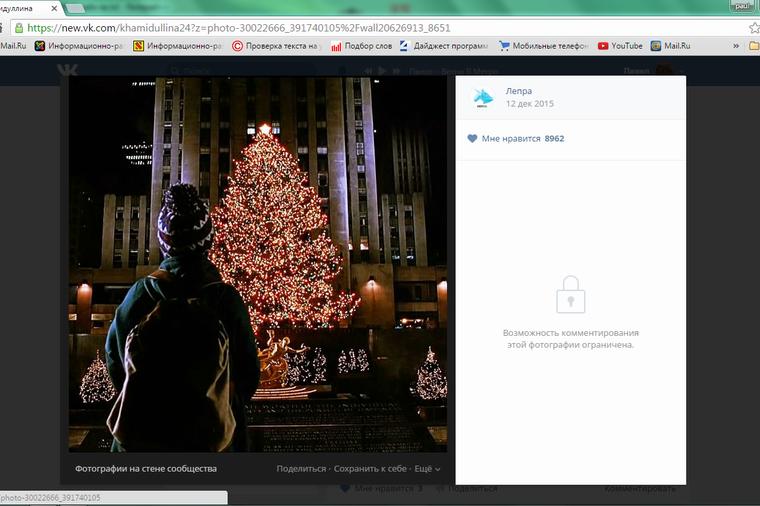The width and height of the screenshot is (760, 506).
Task: Like the photo with heart icon
Action: 473,138
